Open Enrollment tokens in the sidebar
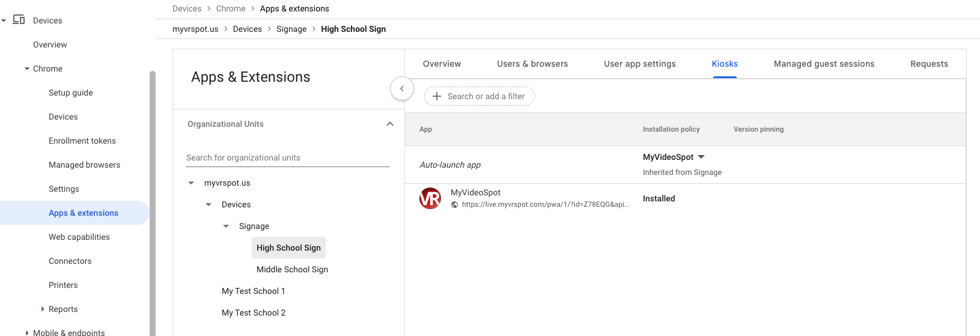This screenshot has width=980, height=336. pyautogui.click(x=82, y=141)
